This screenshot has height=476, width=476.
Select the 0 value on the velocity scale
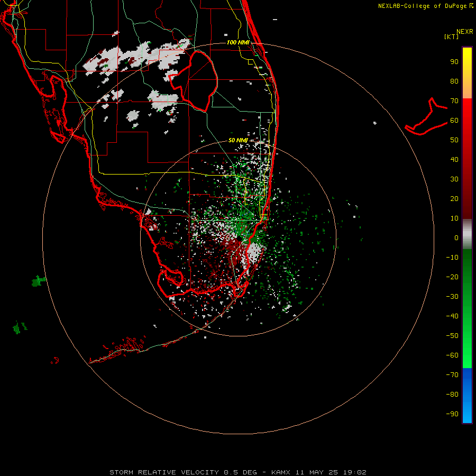click(x=456, y=237)
